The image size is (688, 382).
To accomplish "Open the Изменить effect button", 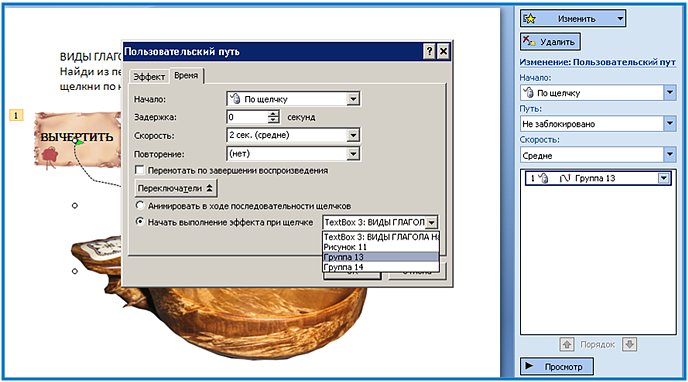I will 573,18.
